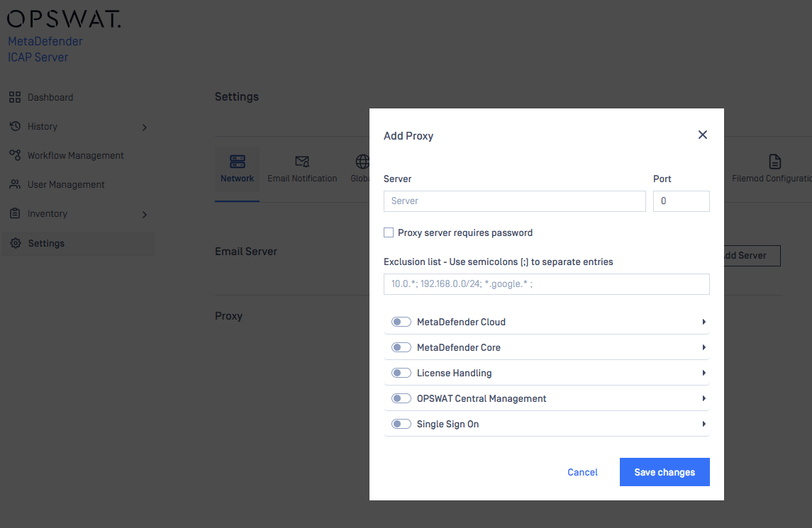The height and width of the screenshot is (528, 812).
Task: Expand OPSWAT Central Management section arrow
Action: click(x=703, y=398)
